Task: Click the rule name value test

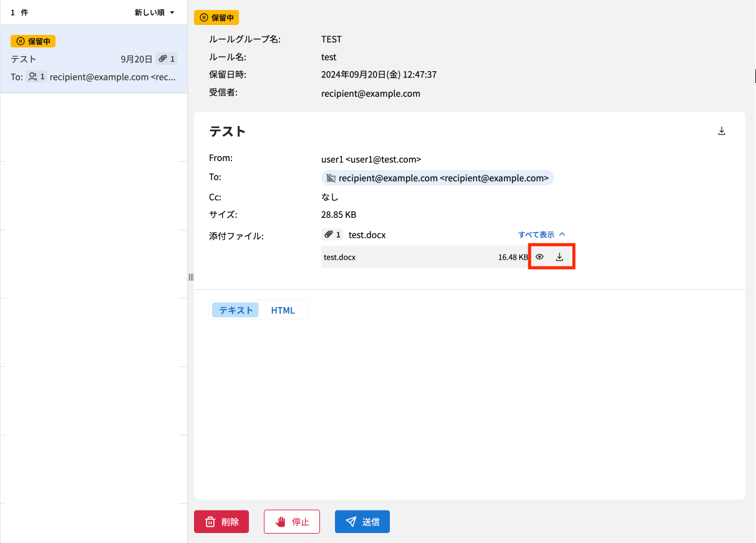Action: [x=329, y=57]
